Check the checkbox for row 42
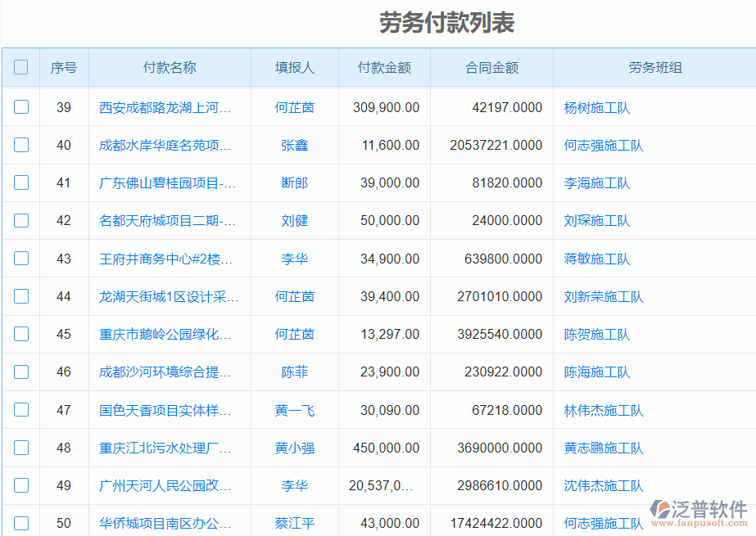Viewport: 756px width, 536px height. click(20, 220)
